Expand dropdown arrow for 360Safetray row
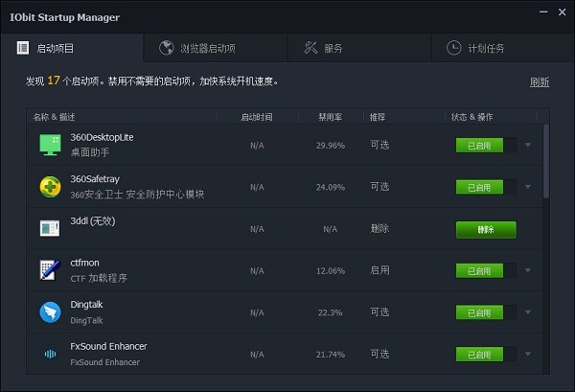 tap(527, 188)
